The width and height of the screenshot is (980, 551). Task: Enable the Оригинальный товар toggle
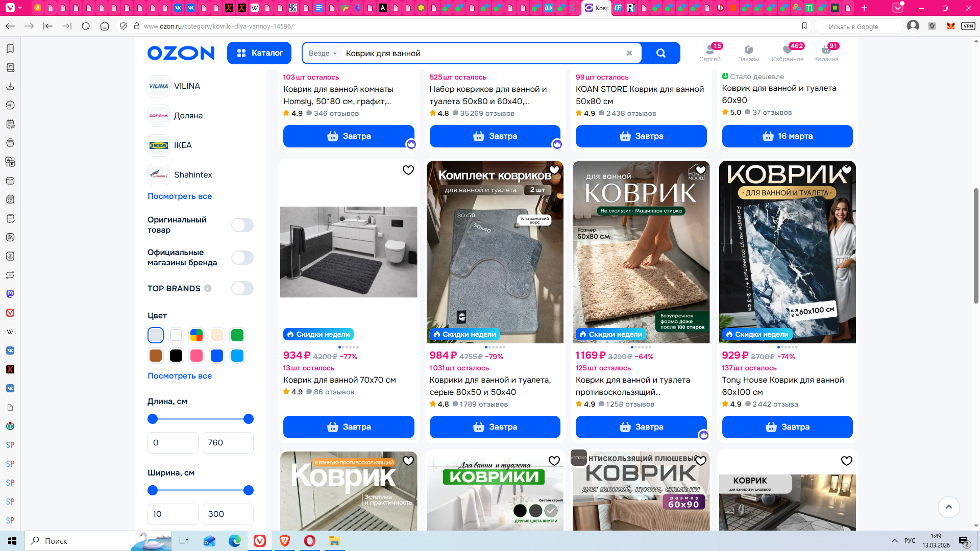pyautogui.click(x=242, y=225)
